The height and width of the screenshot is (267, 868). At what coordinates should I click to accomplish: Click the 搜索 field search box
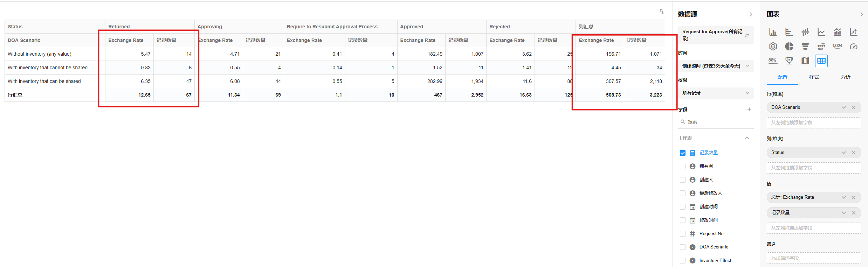click(x=716, y=122)
